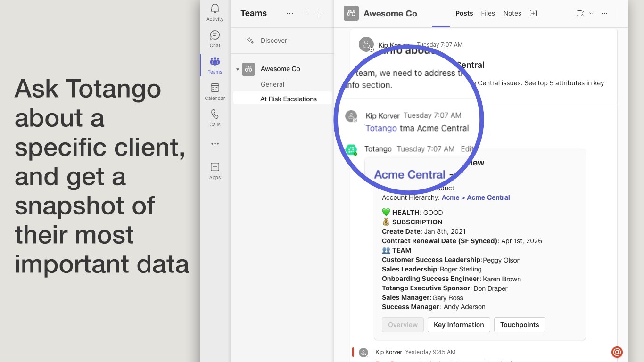Click the Touchpoints button
The height and width of the screenshot is (362, 644).
click(520, 325)
